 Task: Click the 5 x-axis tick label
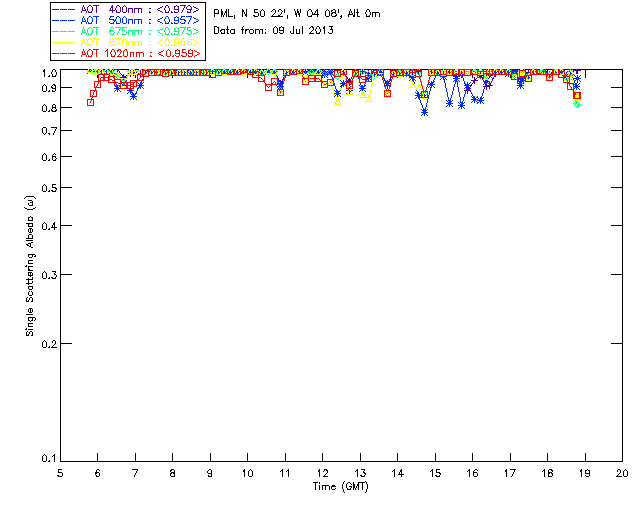[x=60, y=473]
